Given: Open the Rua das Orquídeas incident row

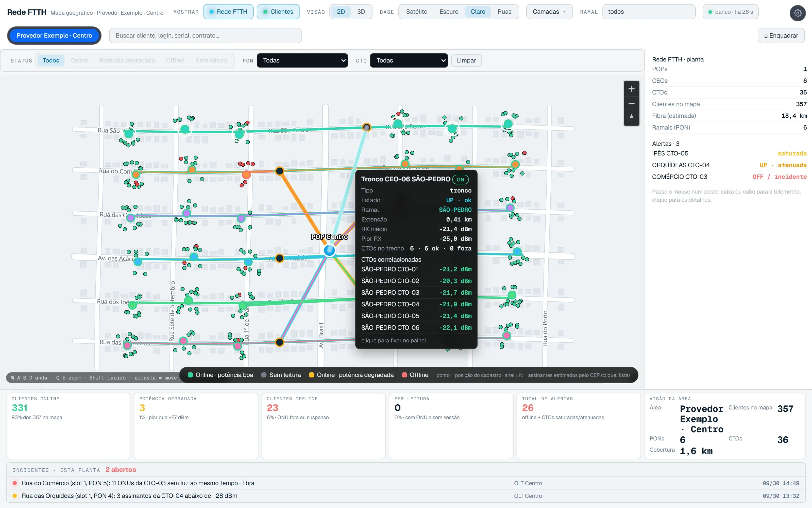Looking at the screenshot, I should pos(406,496).
